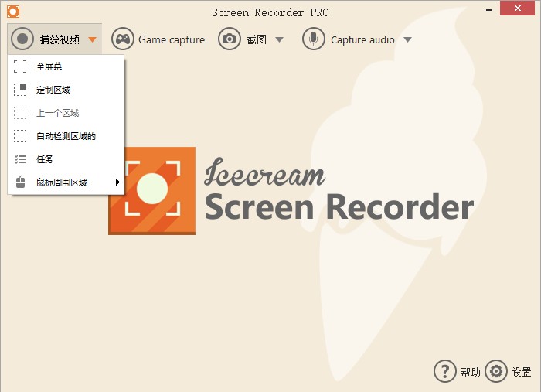The height and width of the screenshot is (392, 541).
Task: Click the Capture audio label
Action: [362, 39]
